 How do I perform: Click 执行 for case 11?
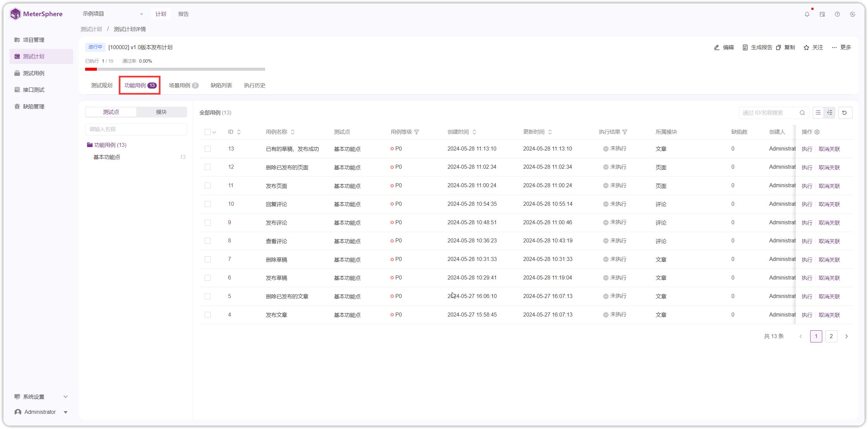click(x=807, y=186)
